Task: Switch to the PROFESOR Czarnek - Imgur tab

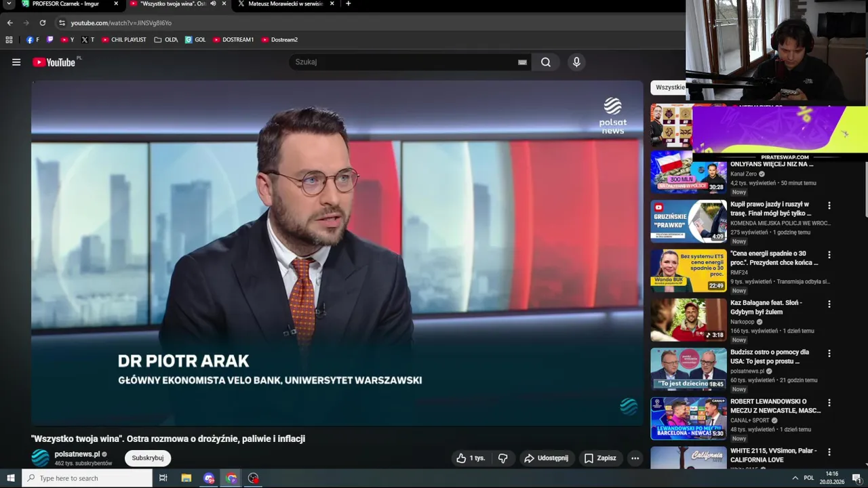Action: tap(65, 4)
